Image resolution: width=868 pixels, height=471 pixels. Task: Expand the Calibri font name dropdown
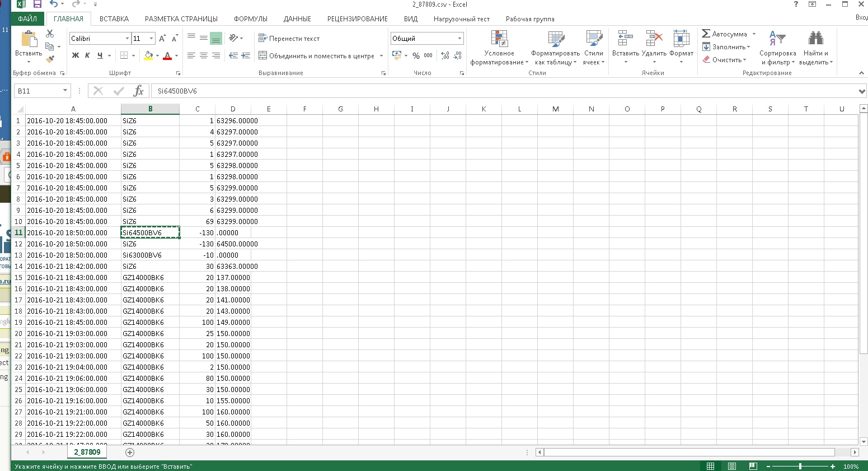click(x=127, y=39)
